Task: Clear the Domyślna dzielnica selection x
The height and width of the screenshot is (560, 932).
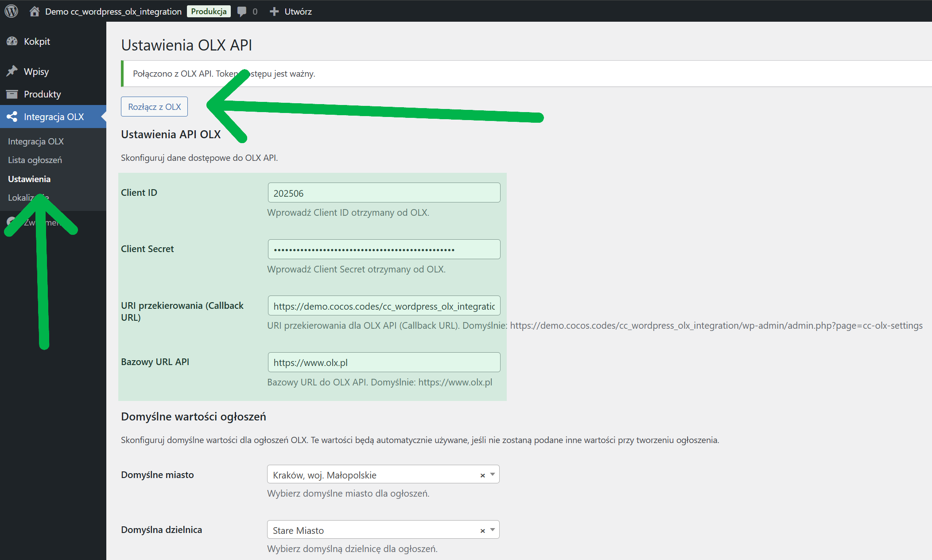Action: coord(482,530)
